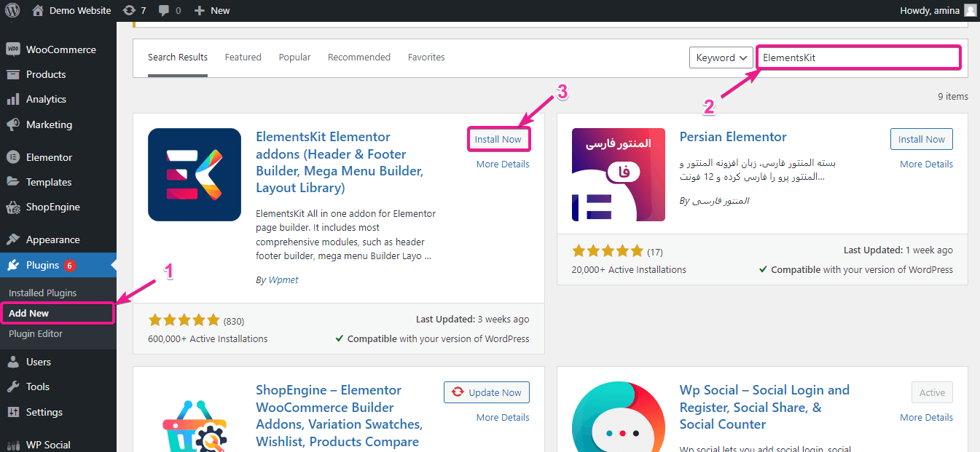The width and height of the screenshot is (980, 452).
Task: Click the Persian Elementor (17) ratings count
Action: click(655, 252)
